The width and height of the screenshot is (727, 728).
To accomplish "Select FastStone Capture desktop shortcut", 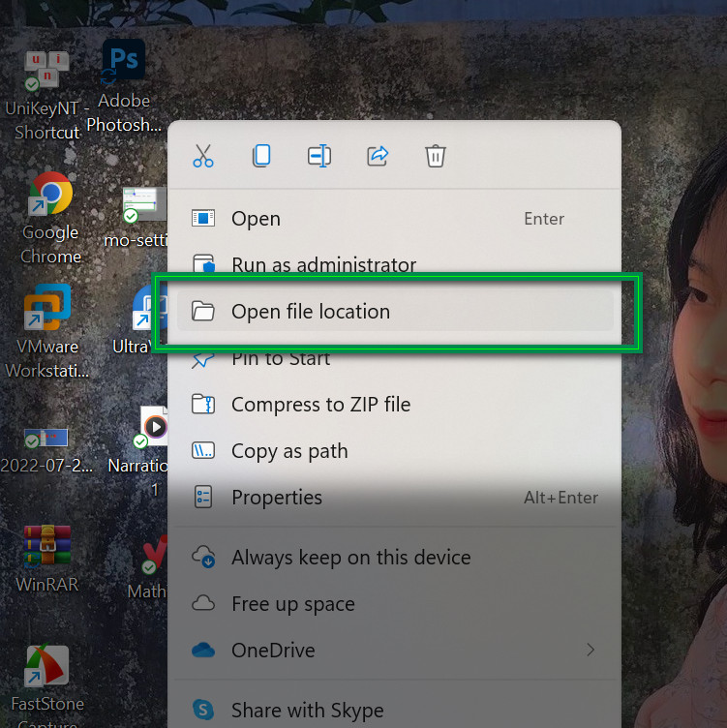I will click(46, 685).
